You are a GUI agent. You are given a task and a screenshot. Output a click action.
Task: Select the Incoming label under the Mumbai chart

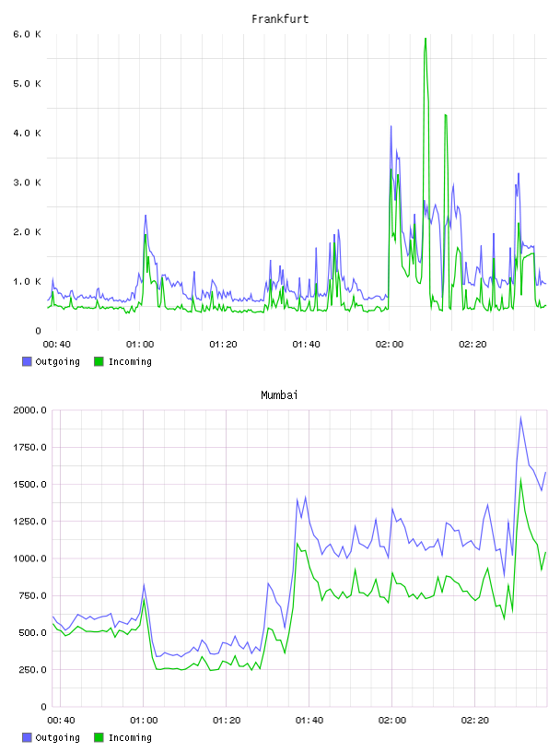[x=130, y=738]
